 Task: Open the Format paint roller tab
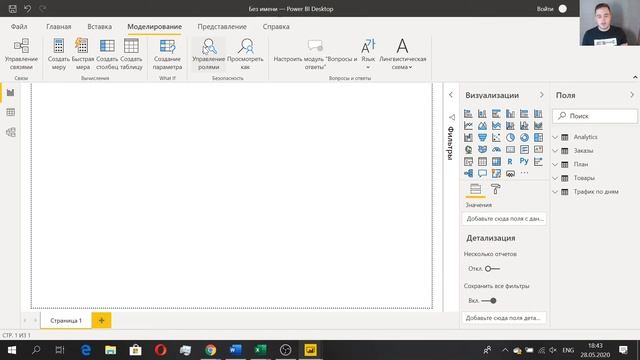(495, 189)
